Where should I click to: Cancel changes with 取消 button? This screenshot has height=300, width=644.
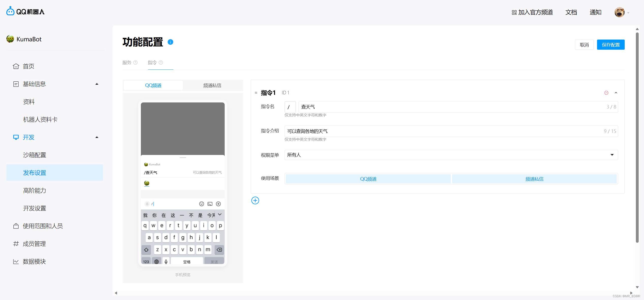pyautogui.click(x=584, y=44)
